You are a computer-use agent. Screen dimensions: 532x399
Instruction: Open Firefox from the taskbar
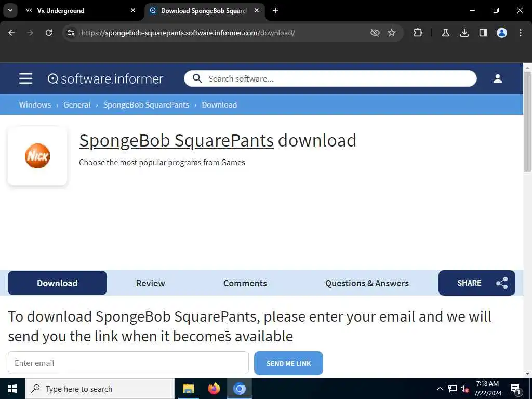click(x=214, y=389)
